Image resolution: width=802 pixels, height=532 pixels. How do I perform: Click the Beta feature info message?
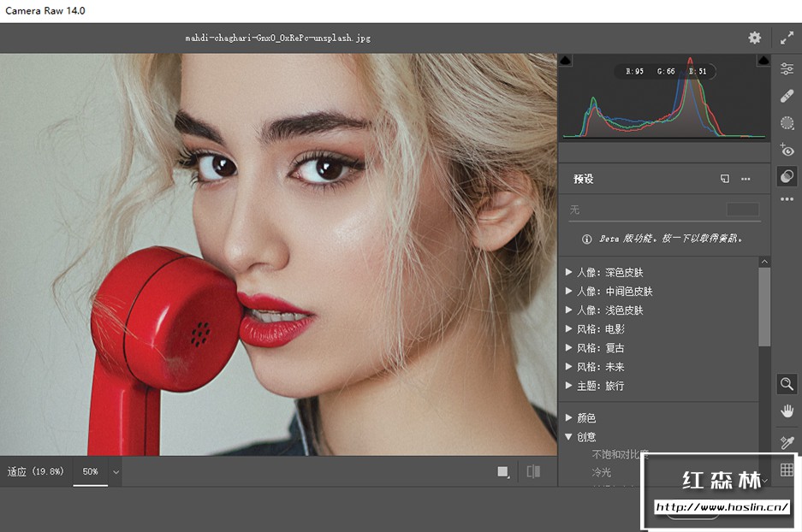pyautogui.click(x=665, y=239)
